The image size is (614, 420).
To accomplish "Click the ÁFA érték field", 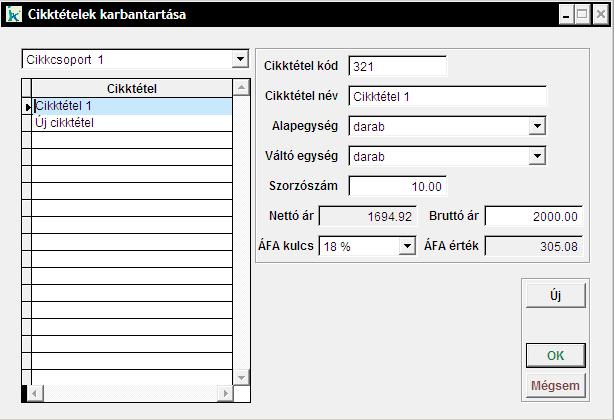I will point(533,246).
